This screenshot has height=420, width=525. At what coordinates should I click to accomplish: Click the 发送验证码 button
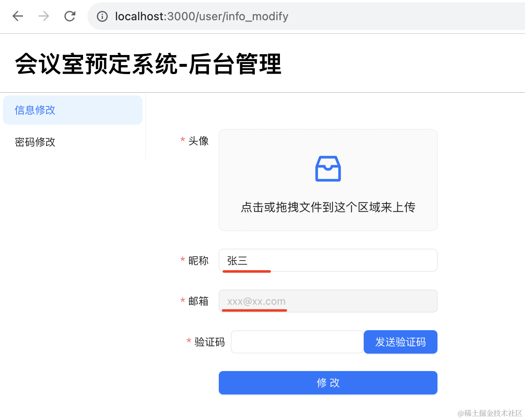(400, 342)
